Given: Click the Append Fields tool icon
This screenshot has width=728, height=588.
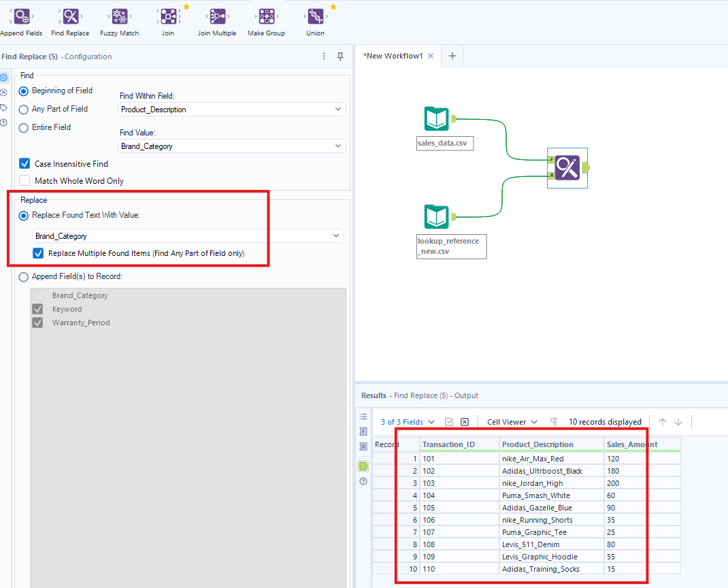Looking at the screenshot, I should (x=21, y=17).
